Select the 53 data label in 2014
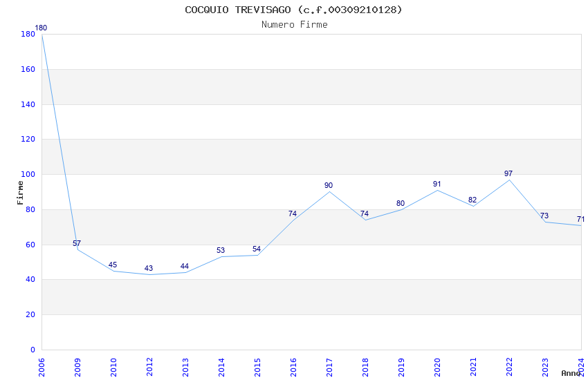The height and width of the screenshot is (380, 588). 221,250
